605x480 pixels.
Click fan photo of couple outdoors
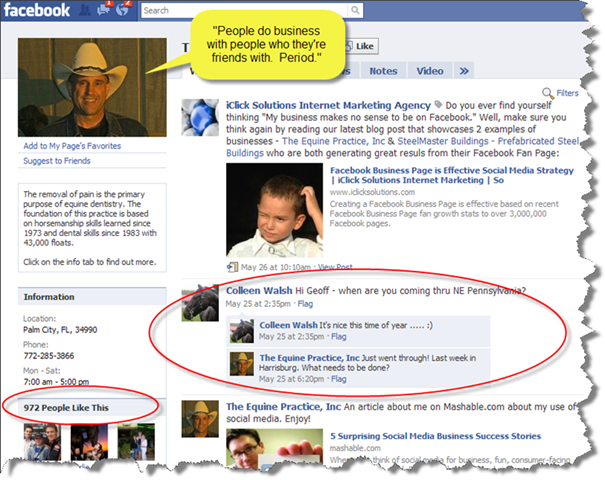[136, 442]
